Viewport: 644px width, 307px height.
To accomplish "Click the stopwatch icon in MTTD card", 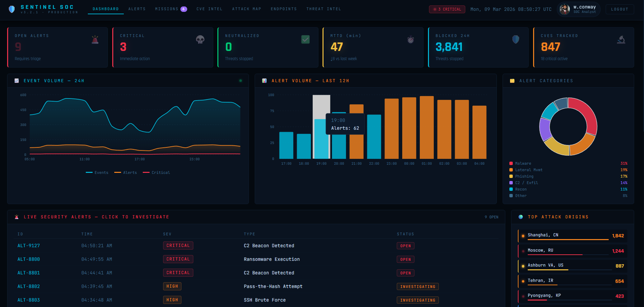I will (x=410, y=40).
